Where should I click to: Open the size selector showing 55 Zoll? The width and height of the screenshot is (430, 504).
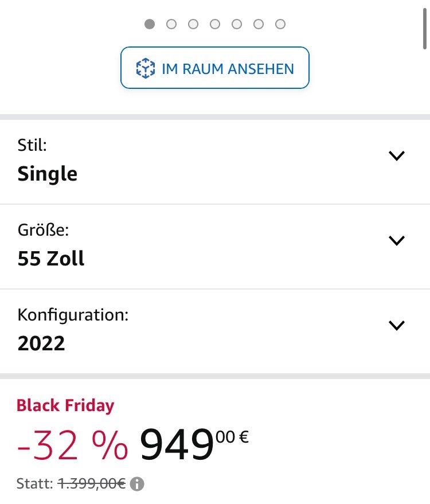pos(215,247)
